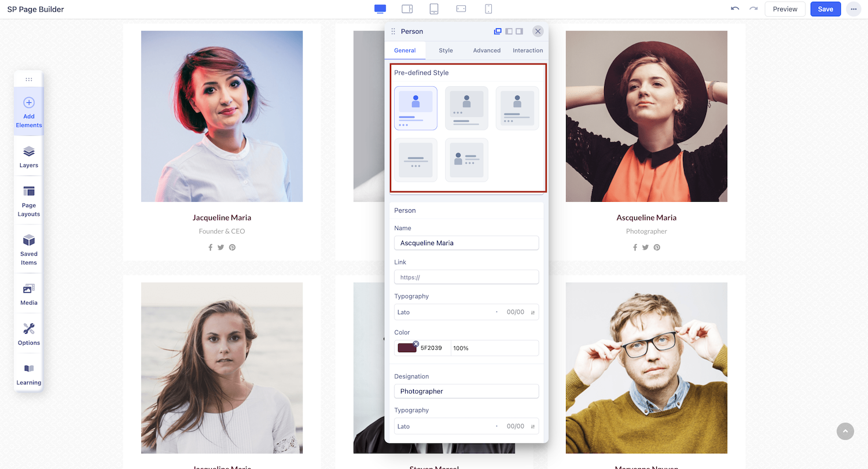Click Pinterest icon under Jacqueline Maria Founder & CEO
Screen dimensions: 868x469
(x=232, y=248)
